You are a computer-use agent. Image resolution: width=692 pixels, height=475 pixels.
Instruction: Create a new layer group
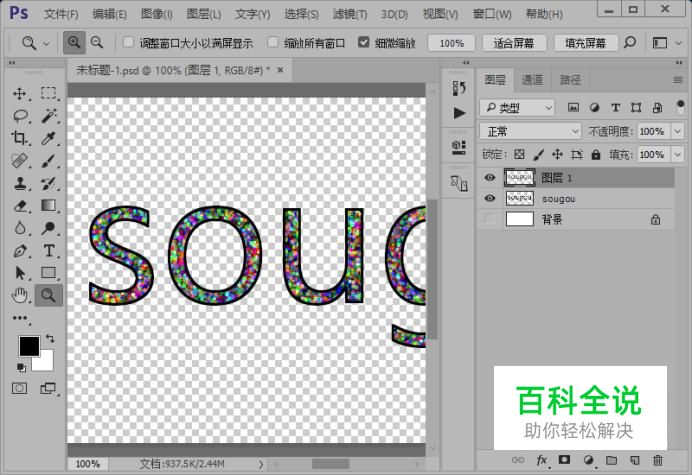(x=612, y=460)
